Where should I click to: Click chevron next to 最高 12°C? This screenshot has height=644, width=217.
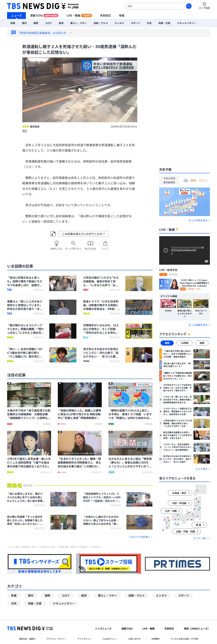206,180
